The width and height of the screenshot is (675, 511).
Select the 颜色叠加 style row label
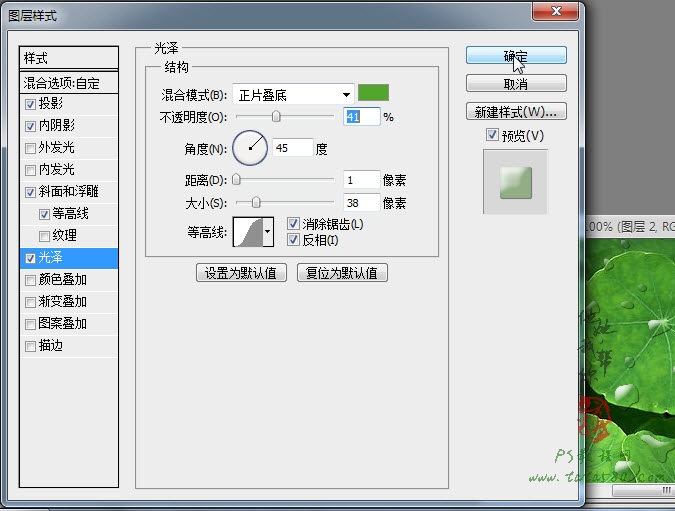[x=63, y=279]
